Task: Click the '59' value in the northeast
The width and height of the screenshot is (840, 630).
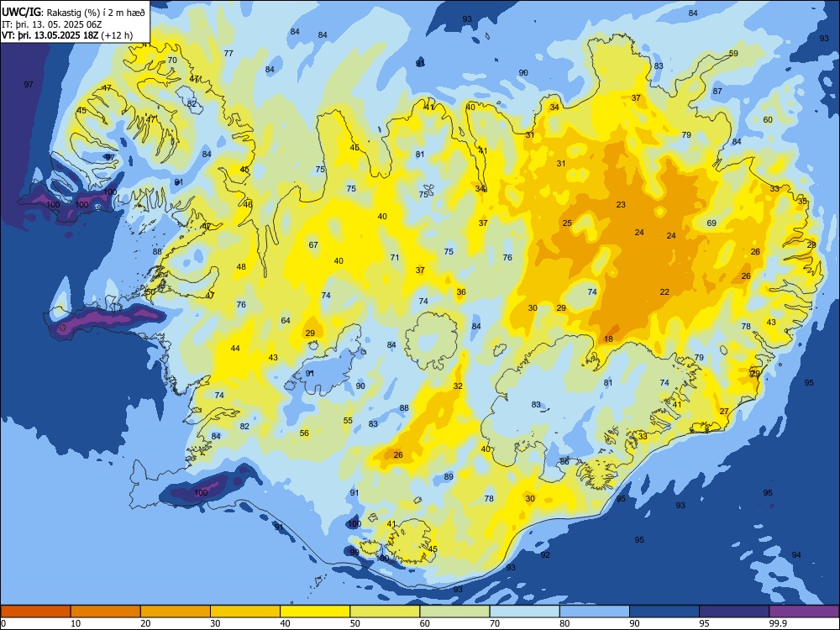Action: (733, 54)
